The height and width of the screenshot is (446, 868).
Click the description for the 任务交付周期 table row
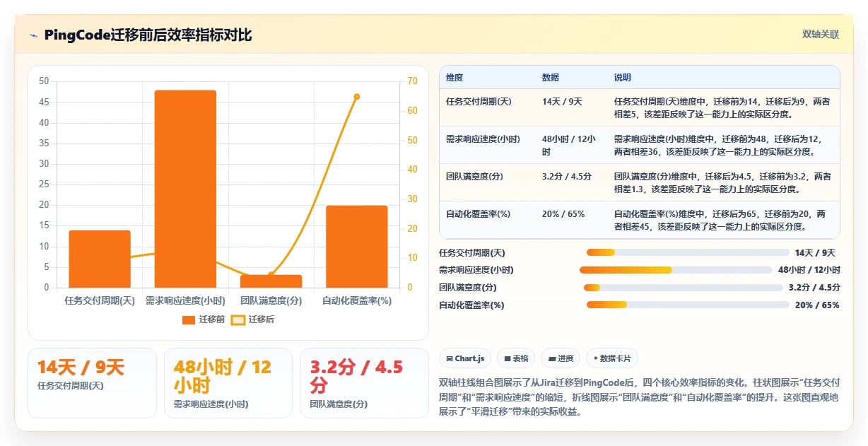pyautogui.click(x=722, y=107)
